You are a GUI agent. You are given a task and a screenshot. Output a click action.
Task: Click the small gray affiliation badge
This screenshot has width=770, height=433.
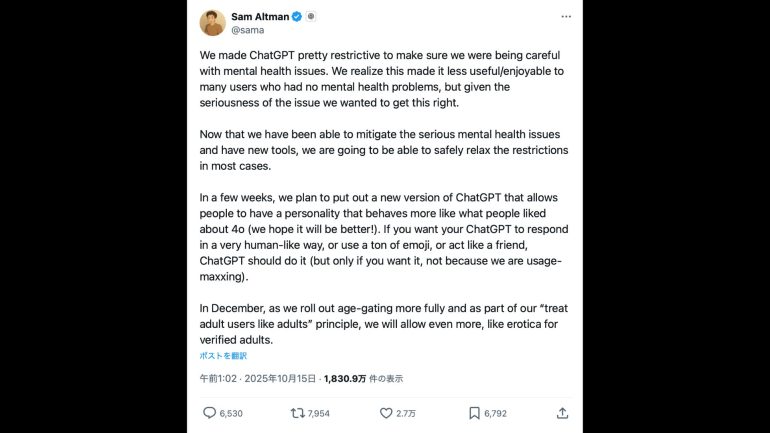point(311,17)
